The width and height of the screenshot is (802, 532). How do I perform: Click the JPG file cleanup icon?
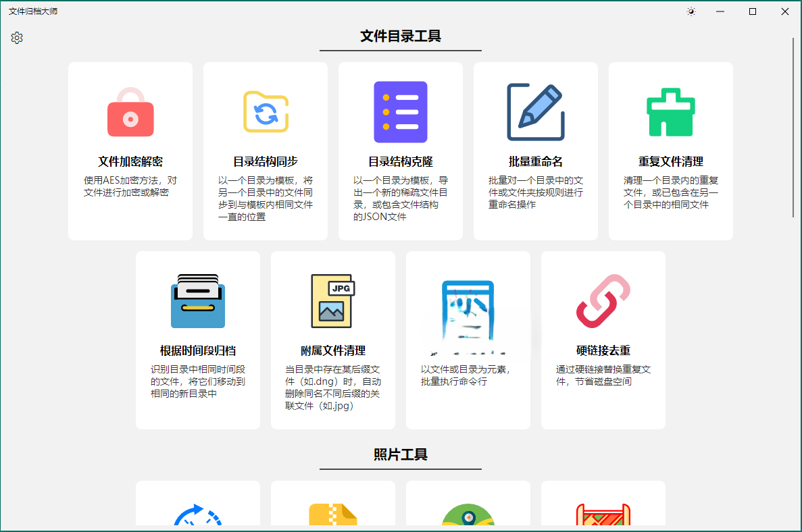pyautogui.click(x=333, y=301)
